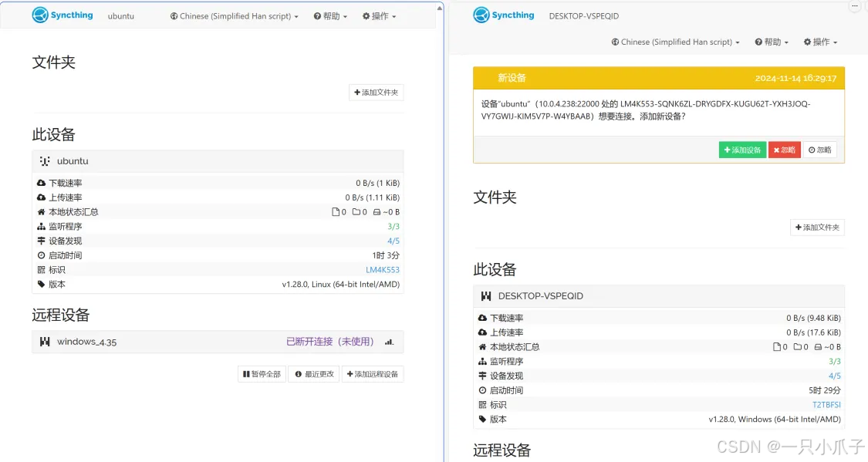This screenshot has width=868, height=462.
Task: Click DESKTOP-VSPEQID device identicon in panel header
Action: point(486,296)
